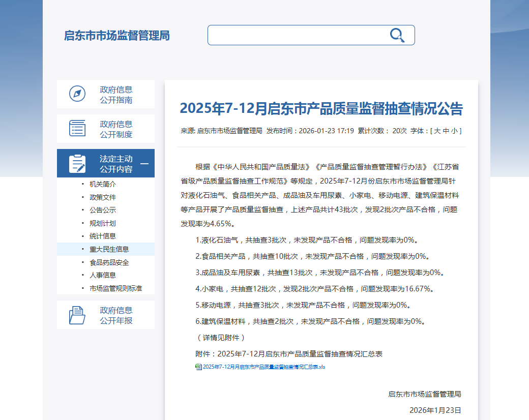The width and height of the screenshot is (529, 420).
Task: Click the search input field
Action: (x=298, y=35)
